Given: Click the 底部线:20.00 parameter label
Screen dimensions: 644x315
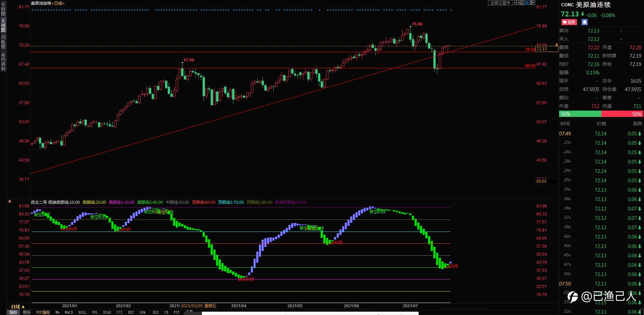Looking at the screenshot, I should 94,202.
